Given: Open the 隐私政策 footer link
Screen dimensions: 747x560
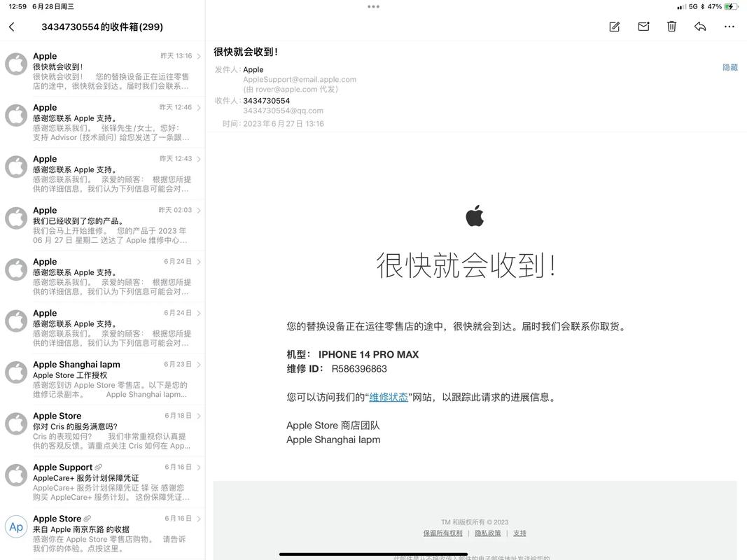Looking at the screenshot, I should [487, 533].
